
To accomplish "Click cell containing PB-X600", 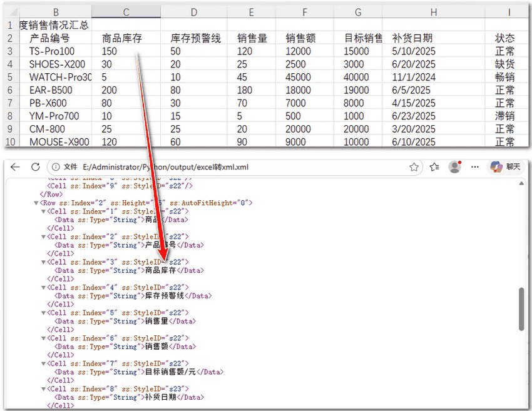I will pyautogui.click(x=55, y=103).
